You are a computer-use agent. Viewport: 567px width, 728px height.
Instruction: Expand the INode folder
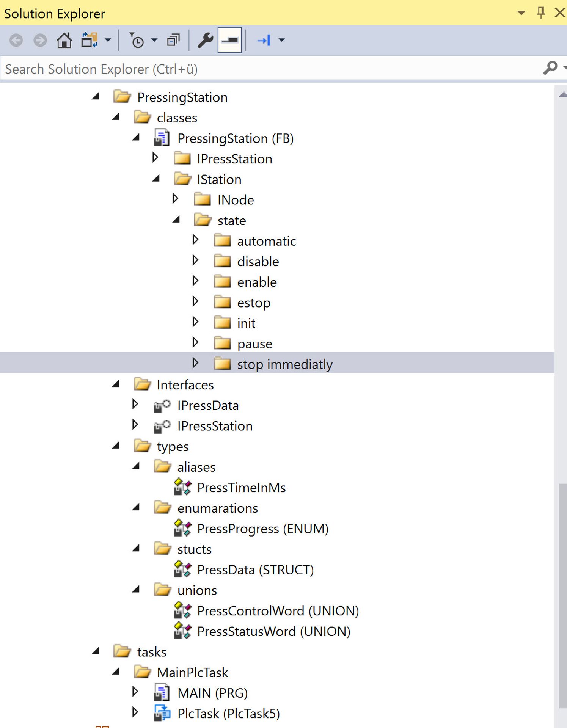[x=175, y=199]
